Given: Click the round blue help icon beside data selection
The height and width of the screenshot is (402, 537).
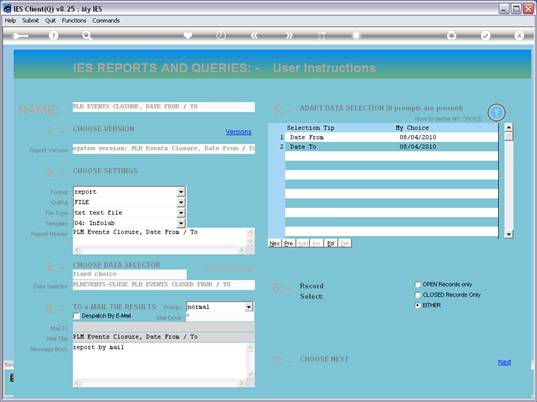Looking at the screenshot, I should [496, 112].
